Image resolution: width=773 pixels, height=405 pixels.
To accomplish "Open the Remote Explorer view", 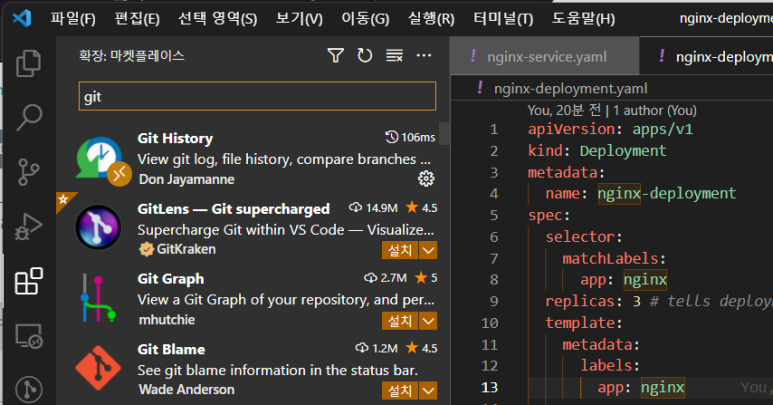I will coord(29,336).
